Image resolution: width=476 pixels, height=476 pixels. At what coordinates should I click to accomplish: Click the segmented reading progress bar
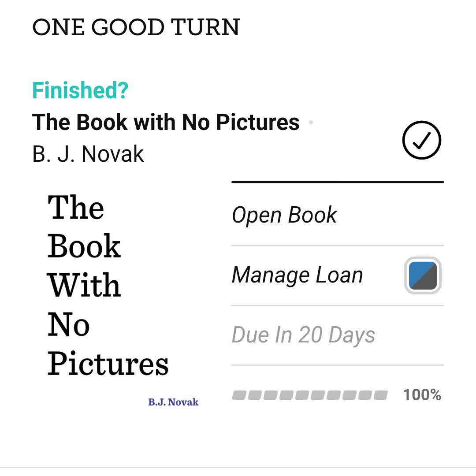pos(309,395)
